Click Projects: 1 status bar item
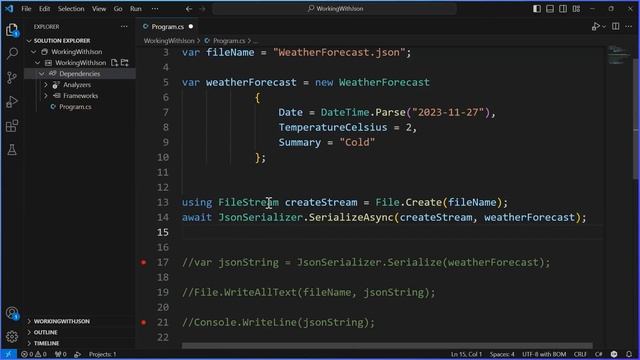The width and height of the screenshot is (640, 360). coord(102,354)
